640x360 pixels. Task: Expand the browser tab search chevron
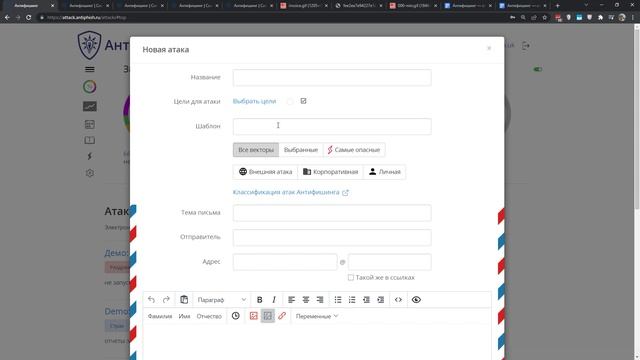click(586, 5)
